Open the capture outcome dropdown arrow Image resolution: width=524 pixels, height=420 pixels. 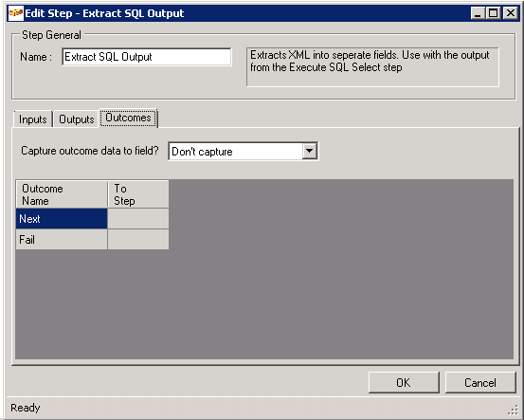coord(310,151)
